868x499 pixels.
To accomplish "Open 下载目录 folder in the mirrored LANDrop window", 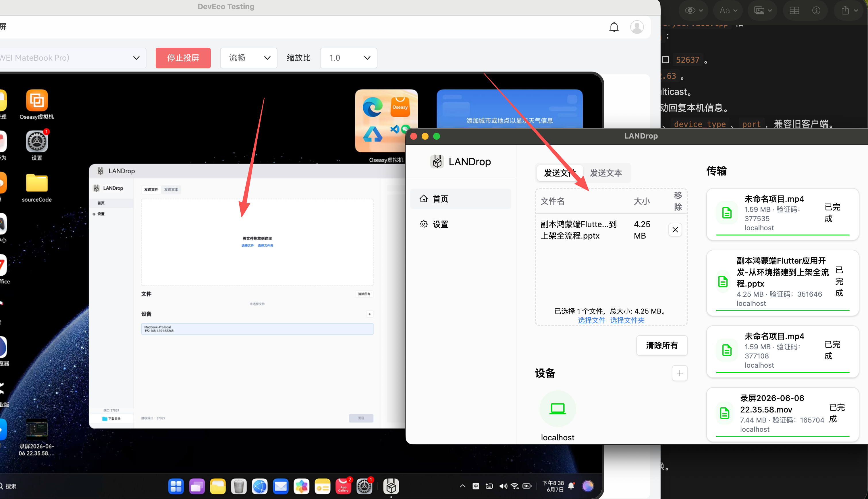I will [x=111, y=419].
